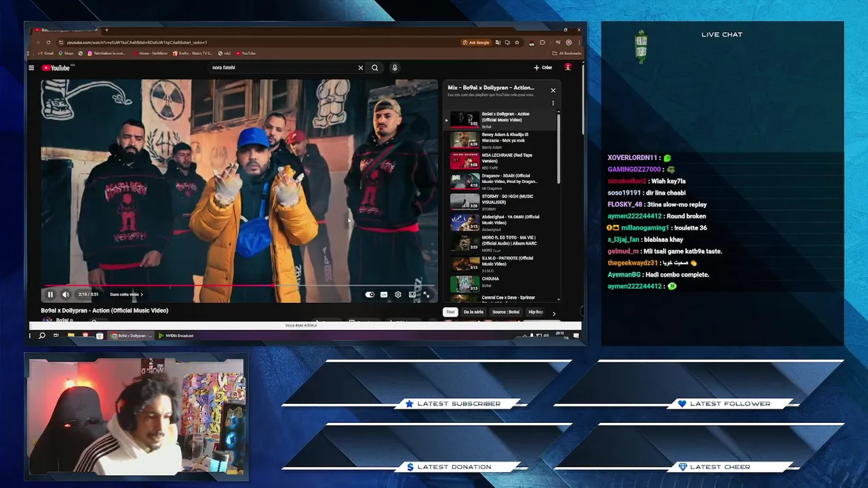The width and height of the screenshot is (868, 488).
Task: Open the Gmail bookmark
Action: [47, 53]
